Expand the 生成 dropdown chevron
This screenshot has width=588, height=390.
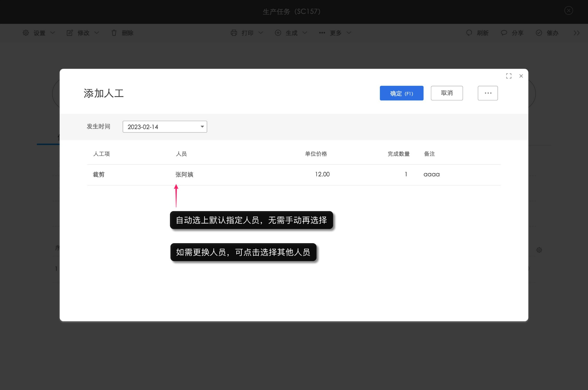tap(305, 33)
